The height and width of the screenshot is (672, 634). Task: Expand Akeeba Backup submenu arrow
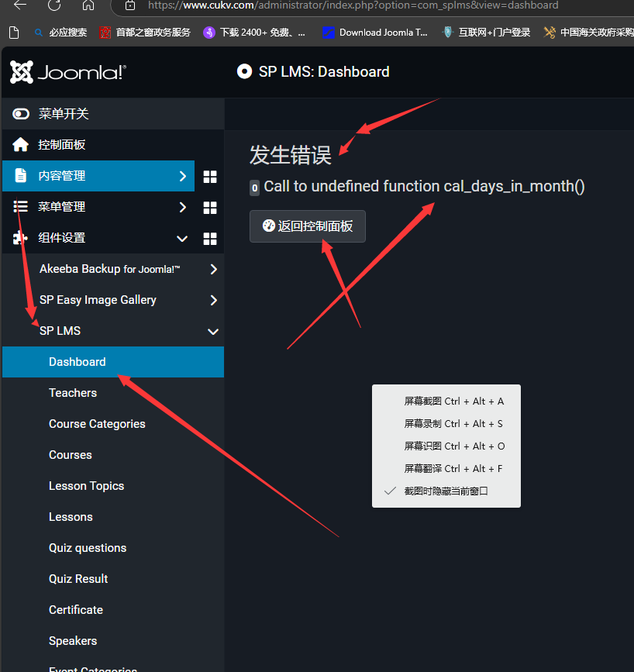coord(213,270)
